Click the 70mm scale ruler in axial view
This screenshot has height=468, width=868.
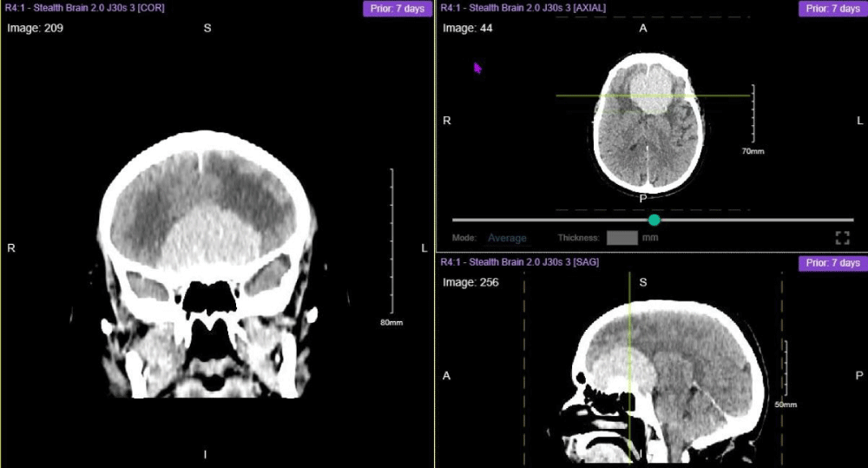pos(753,113)
